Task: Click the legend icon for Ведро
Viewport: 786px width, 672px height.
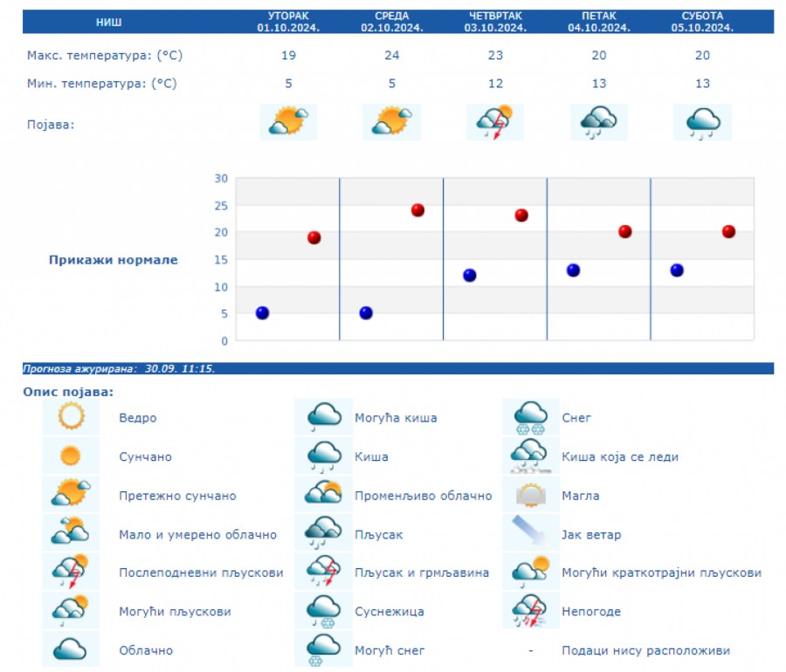Action: pyautogui.click(x=70, y=417)
